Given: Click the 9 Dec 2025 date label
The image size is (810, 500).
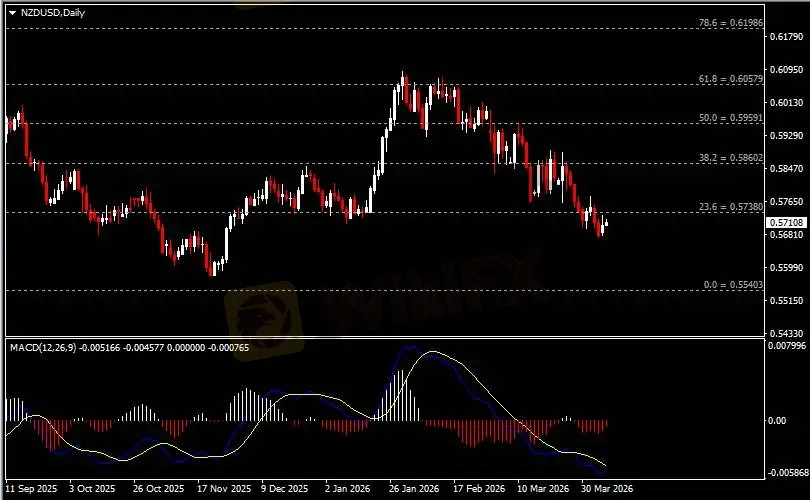Looking at the screenshot, I should (x=285, y=488).
